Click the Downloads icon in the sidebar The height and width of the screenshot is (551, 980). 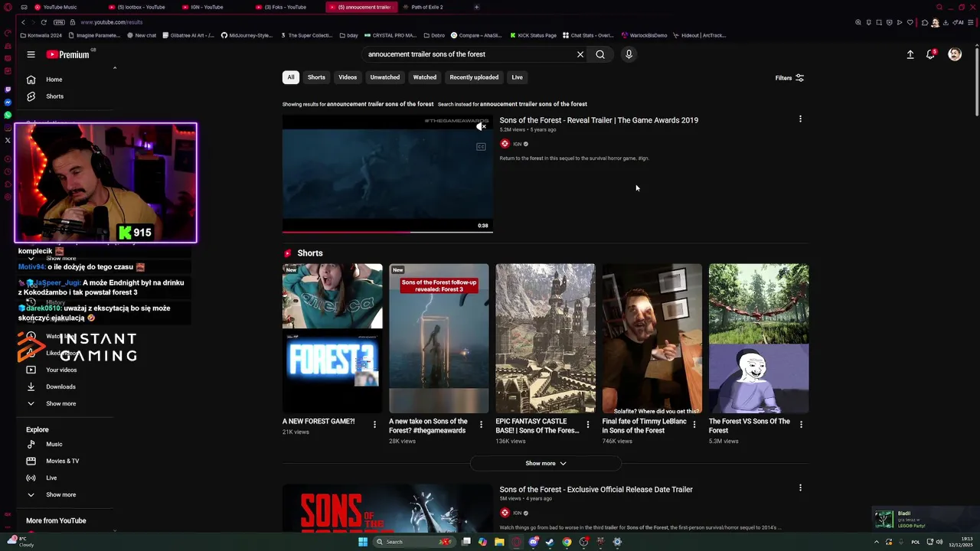point(31,386)
